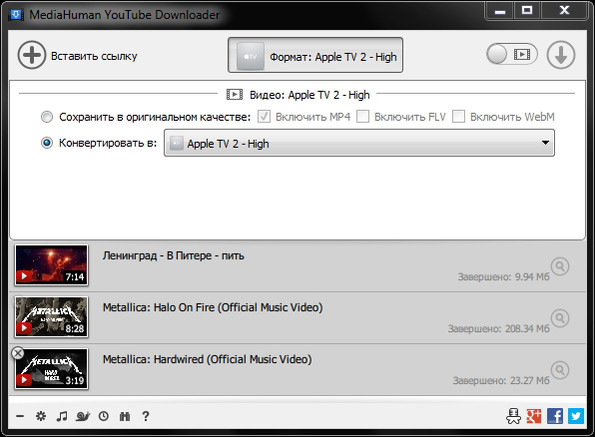Click the clock icon in the bottom toolbar

click(104, 417)
